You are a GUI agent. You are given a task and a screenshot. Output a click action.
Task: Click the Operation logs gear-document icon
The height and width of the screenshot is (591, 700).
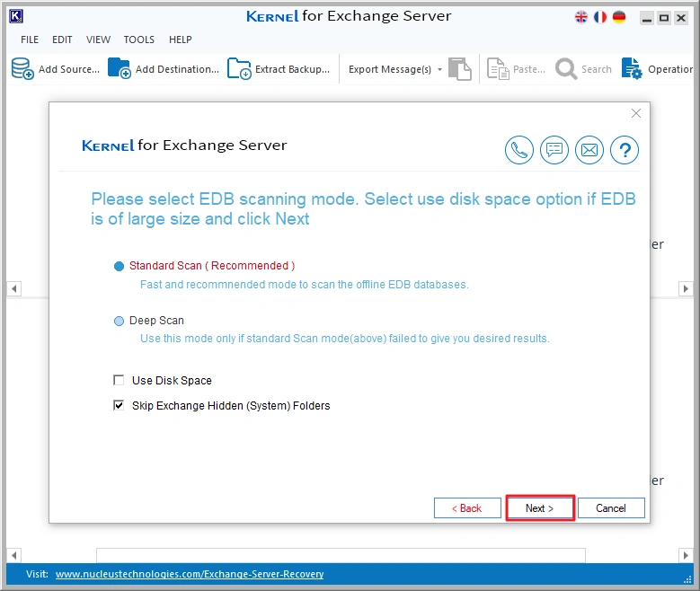click(x=632, y=69)
